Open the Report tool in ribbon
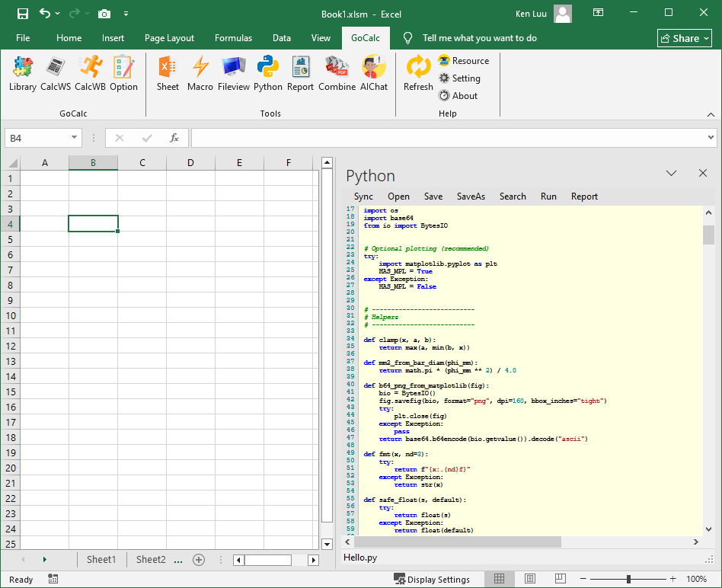The image size is (722, 588). (300, 73)
